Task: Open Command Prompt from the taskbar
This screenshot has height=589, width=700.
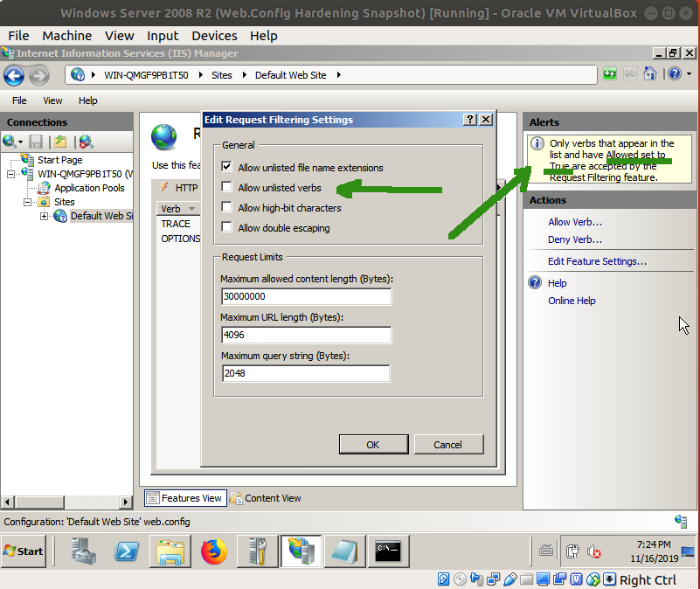Action: click(x=388, y=551)
